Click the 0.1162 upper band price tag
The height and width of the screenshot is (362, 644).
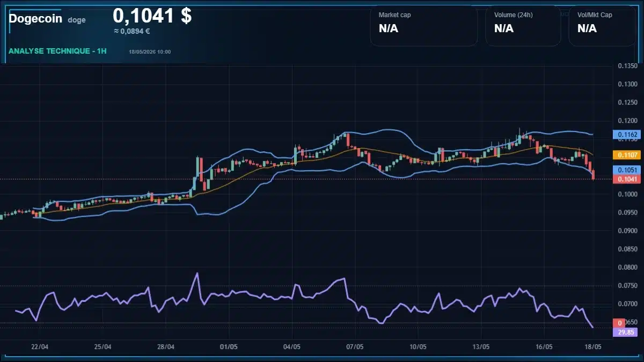626,134
